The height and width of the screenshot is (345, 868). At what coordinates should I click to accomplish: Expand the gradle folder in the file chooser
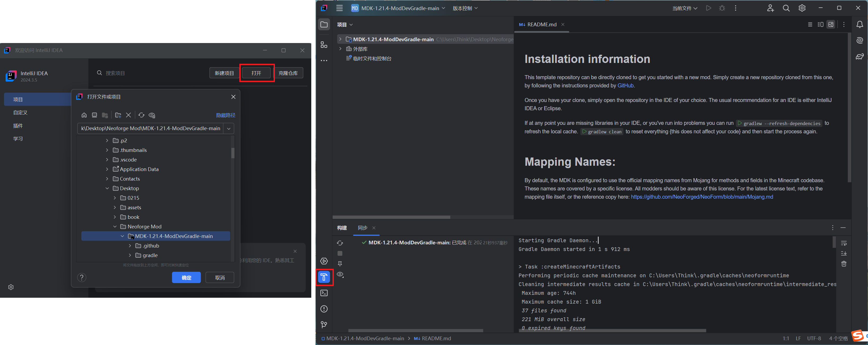click(x=130, y=255)
